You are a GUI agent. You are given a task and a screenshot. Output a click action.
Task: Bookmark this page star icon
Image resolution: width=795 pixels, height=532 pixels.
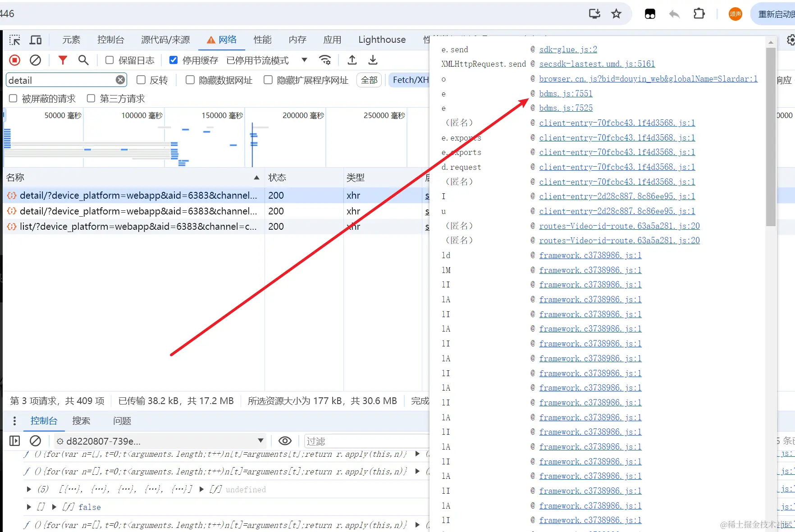pyautogui.click(x=616, y=14)
